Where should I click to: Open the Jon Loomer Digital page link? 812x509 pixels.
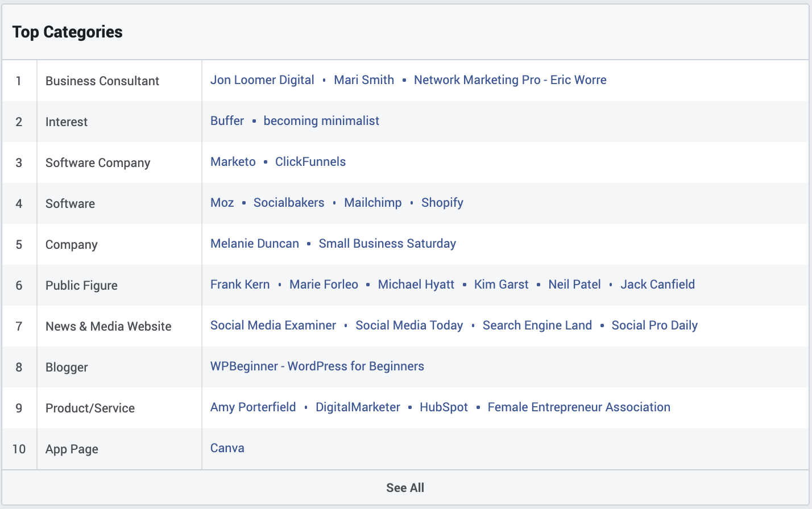262,80
